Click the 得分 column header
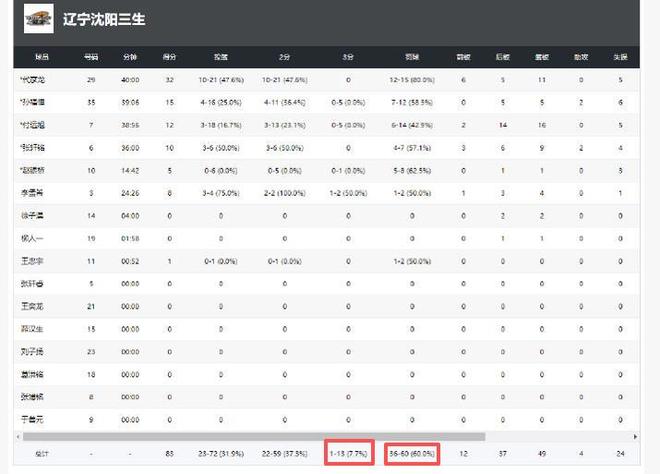The image size is (660, 474). 170,58
